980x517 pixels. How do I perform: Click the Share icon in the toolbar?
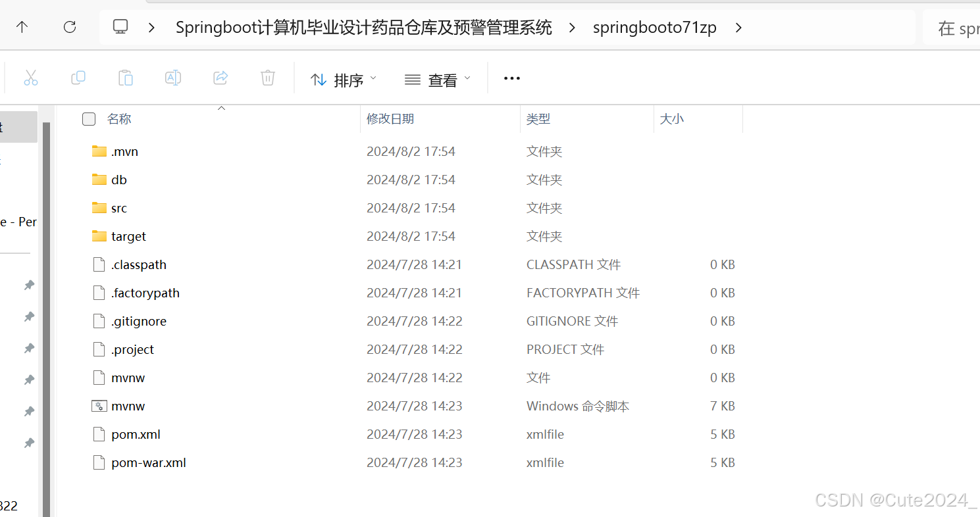(220, 78)
